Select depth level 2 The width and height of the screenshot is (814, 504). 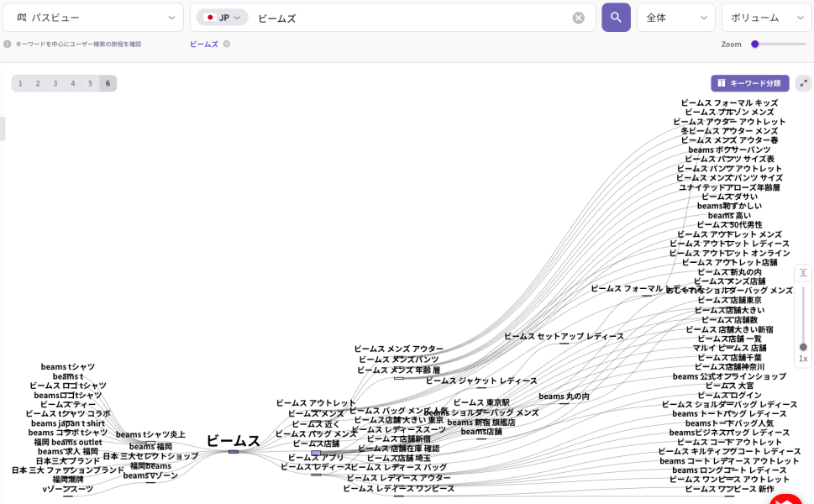(38, 83)
